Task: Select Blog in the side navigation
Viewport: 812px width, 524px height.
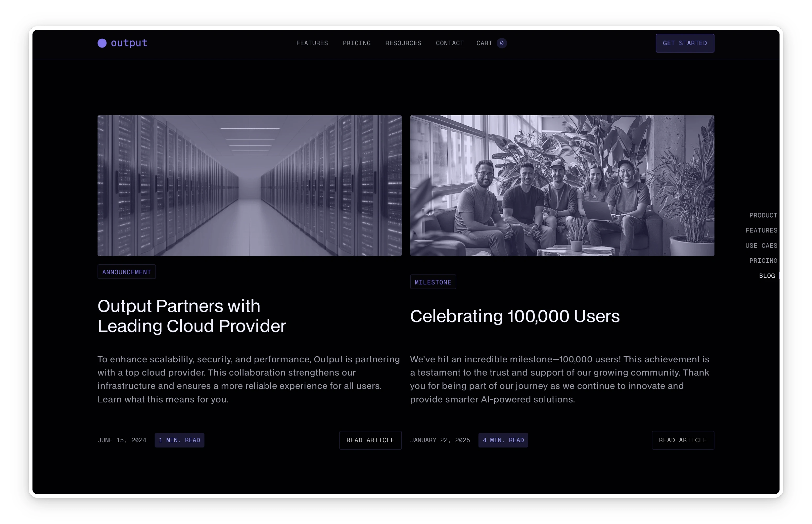Action: 766,276
